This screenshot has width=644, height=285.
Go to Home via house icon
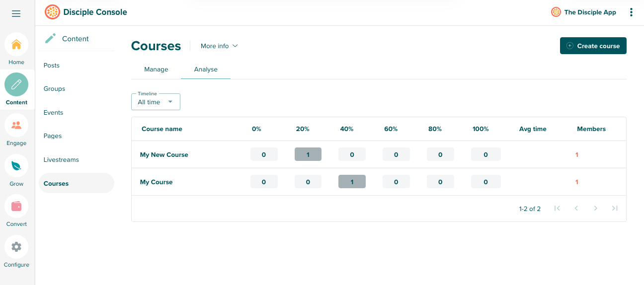16,44
